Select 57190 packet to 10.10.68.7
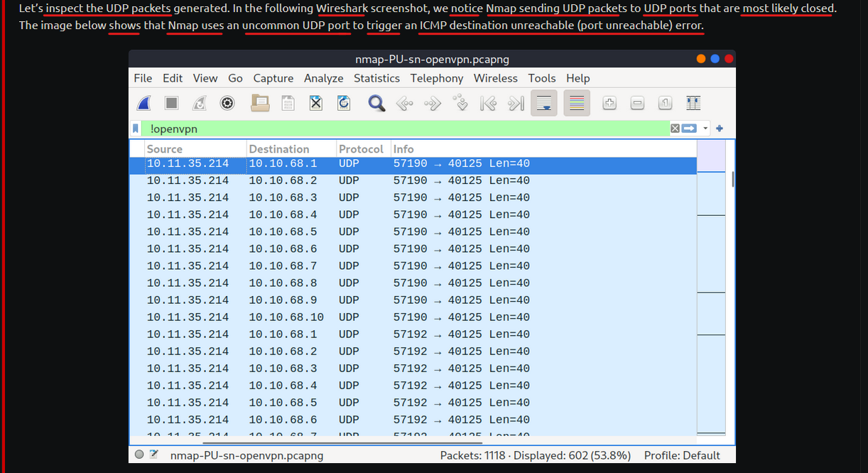 (x=413, y=266)
